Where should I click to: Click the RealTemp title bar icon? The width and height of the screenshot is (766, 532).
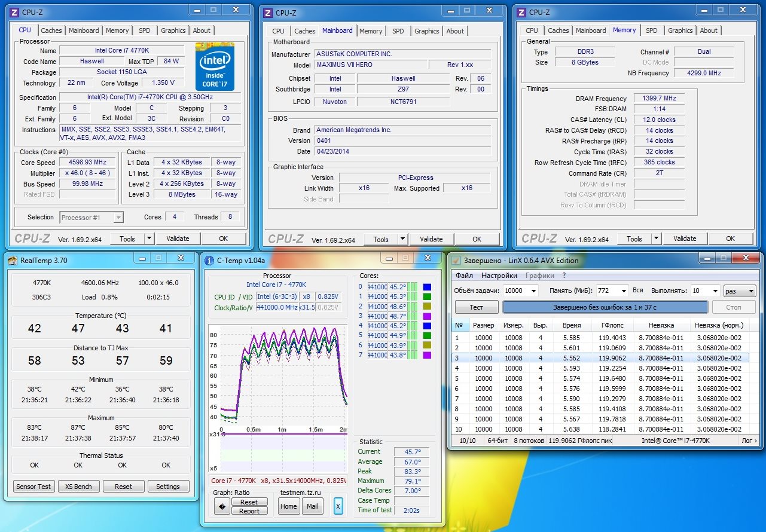[13, 259]
